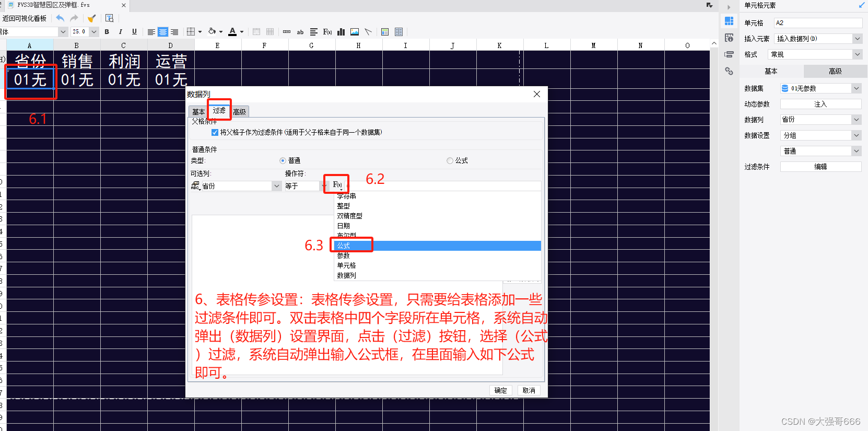868x431 pixels.
Task: Select cell B2 containing 01无
Action: pos(77,79)
